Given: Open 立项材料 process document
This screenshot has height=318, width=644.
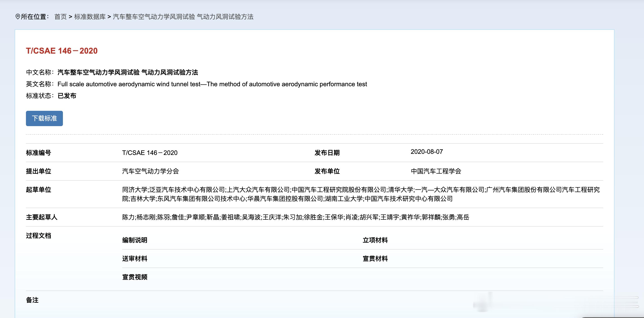Looking at the screenshot, I should pyautogui.click(x=375, y=240).
